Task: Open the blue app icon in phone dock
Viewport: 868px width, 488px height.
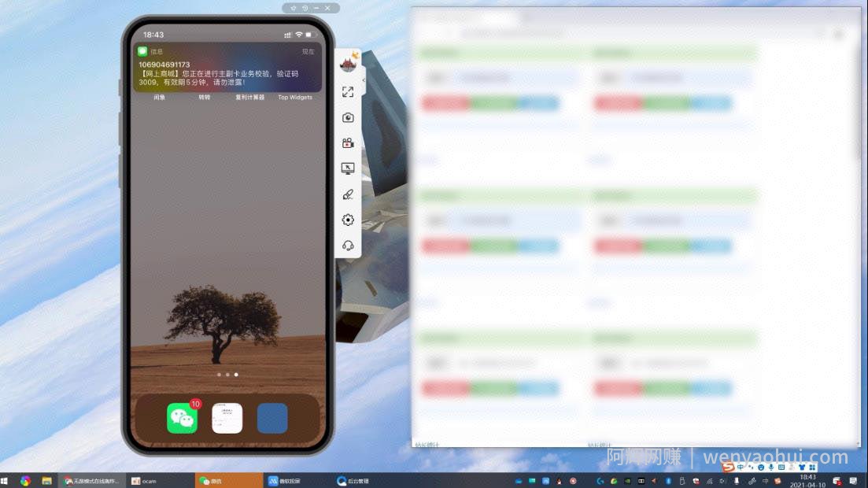Action: 272,418
